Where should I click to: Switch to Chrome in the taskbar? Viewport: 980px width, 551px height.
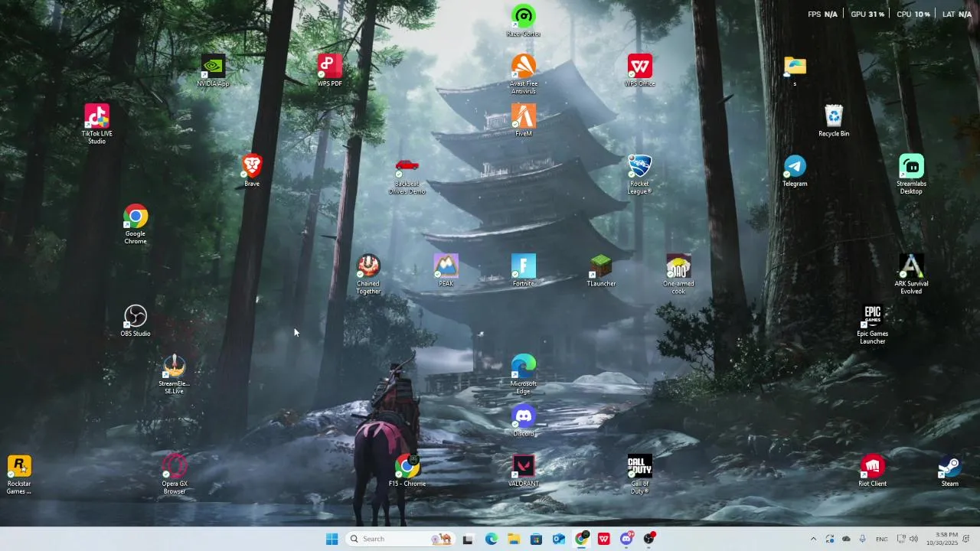coord(581,539)
